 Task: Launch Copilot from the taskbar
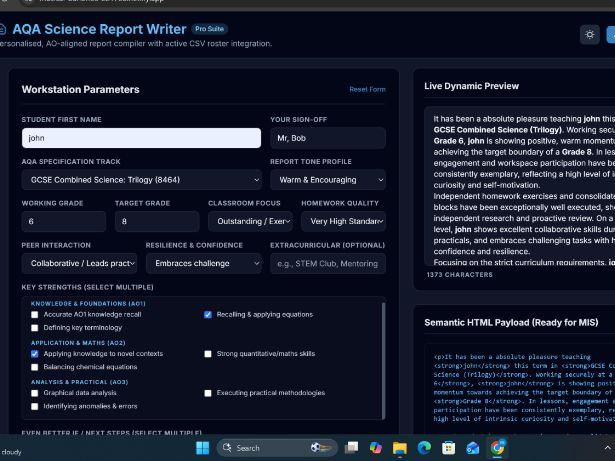pyautogui.click(x=375, y=448)
